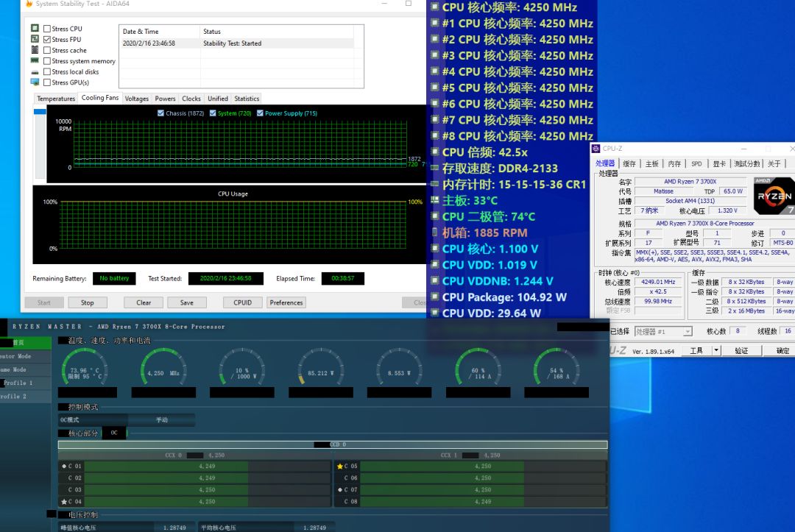Uncheck the Stress FPU checkbox
Viewport: 795px width, 532px height.
tap(47, 40)
